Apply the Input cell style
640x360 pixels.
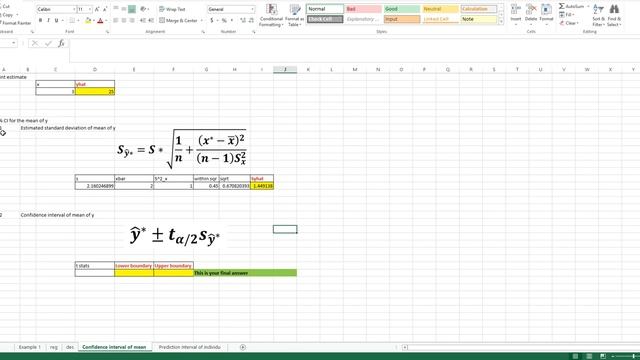(x=402, y=19)
